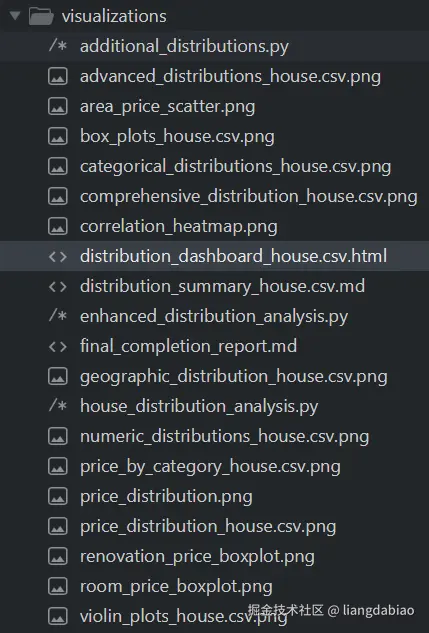Viewport: 429px width, 633px height.
Task: Open final_completion_report.md
Action: (188, 346)
